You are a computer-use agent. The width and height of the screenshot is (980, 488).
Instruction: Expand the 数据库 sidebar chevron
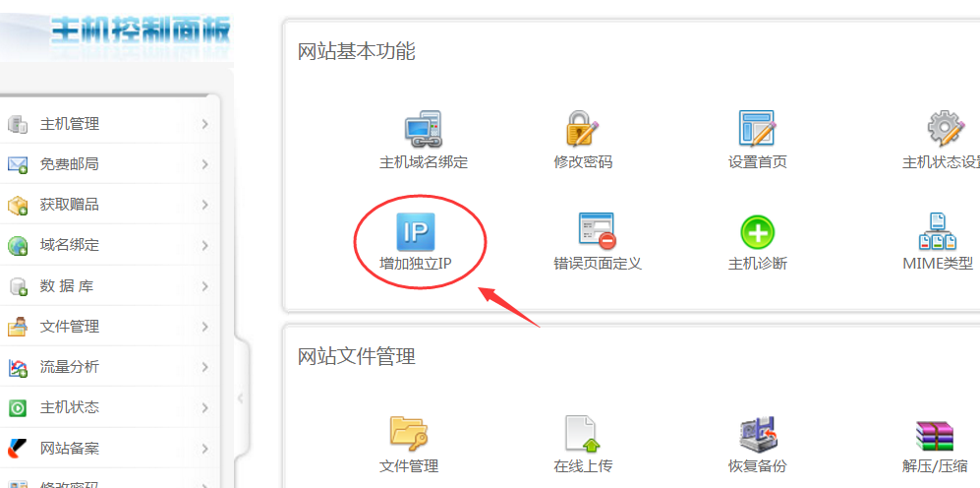pos(204,286)
